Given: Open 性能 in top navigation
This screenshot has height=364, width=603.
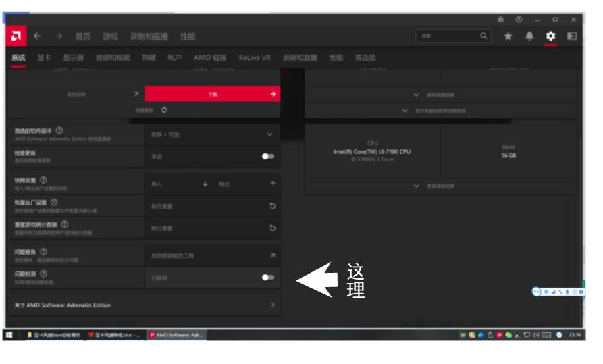Looking at the screenshot, I should 188,36.
